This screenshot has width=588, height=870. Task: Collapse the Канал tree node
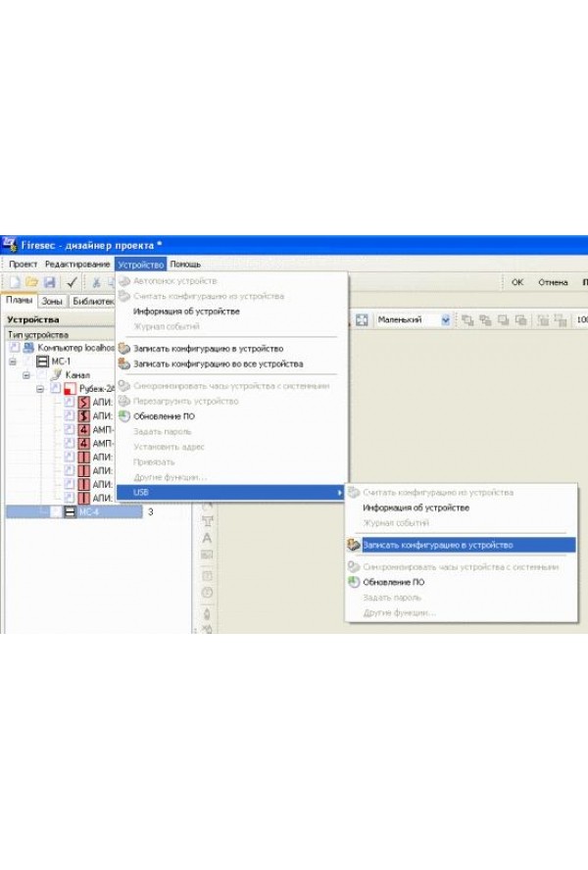point(26,374)
